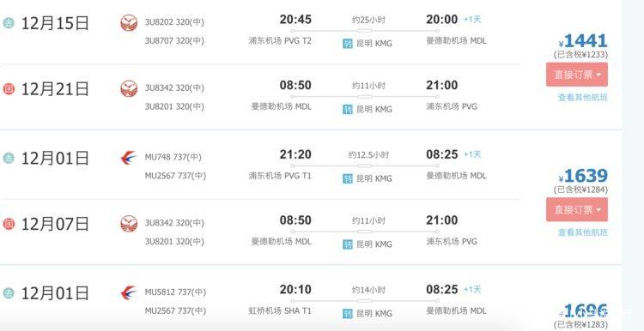
Task: Click 查看其他航班 under the ¥1639 fare
Action: [x=582, y=232]
